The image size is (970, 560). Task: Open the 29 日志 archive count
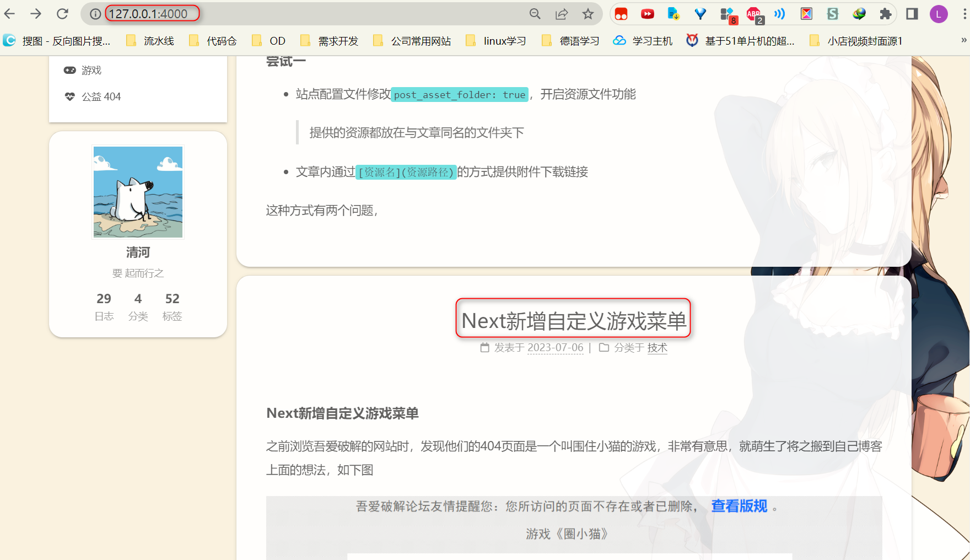(x=104, y=306)
